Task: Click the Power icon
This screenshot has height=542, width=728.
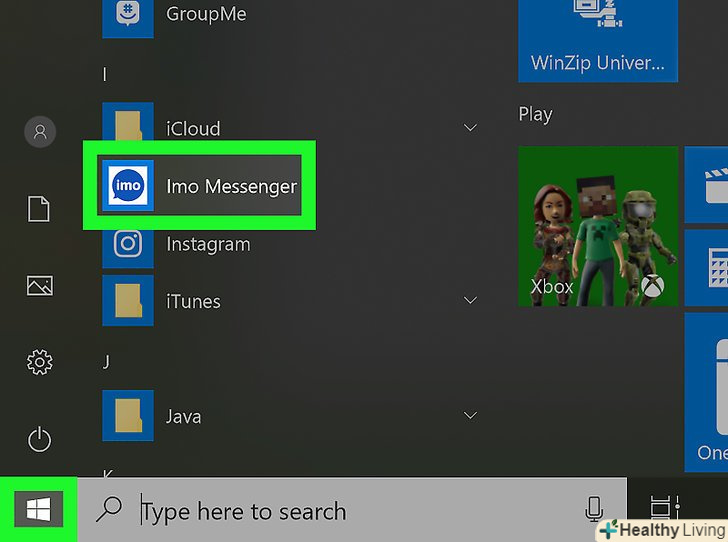Action: click(x=39, y=439)
